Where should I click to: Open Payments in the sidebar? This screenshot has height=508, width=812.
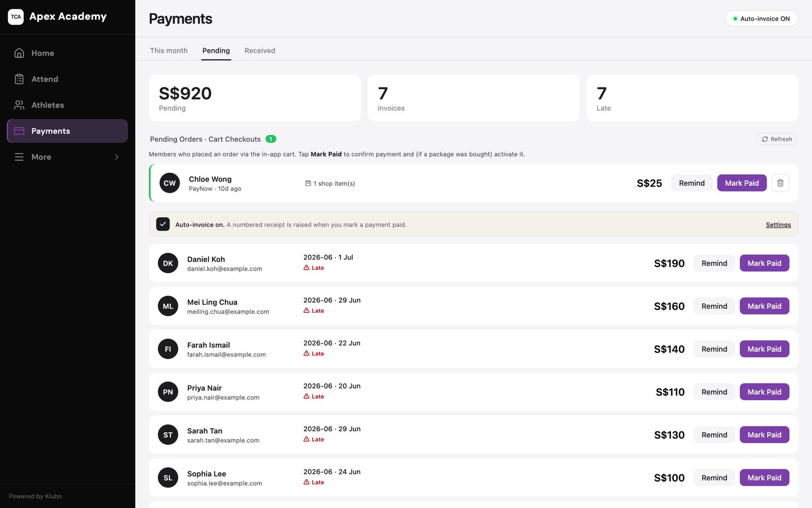point(67,131)
